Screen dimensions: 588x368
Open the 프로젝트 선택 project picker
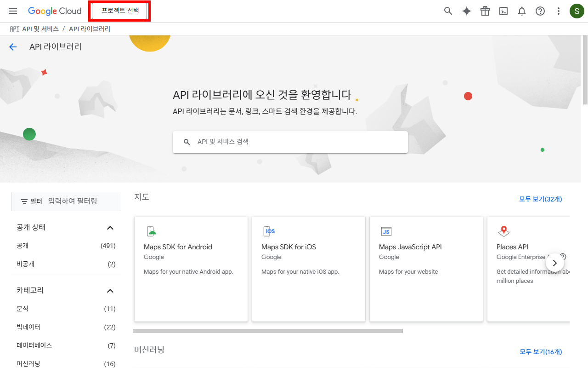pos(119,11)
